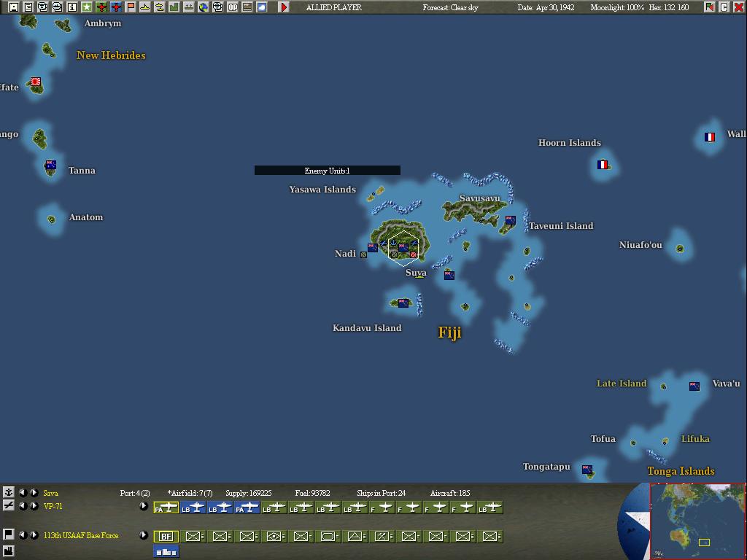Click the 'Ships in Port: 24' text
Image resolution: width=747 pixels, height=560 pixels.
[x=381, y=493]
